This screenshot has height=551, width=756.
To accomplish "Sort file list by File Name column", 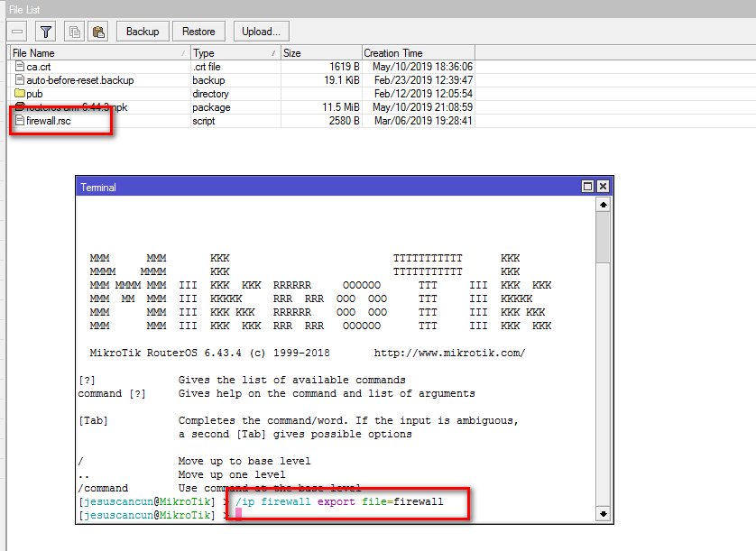I will click(97, 53).
